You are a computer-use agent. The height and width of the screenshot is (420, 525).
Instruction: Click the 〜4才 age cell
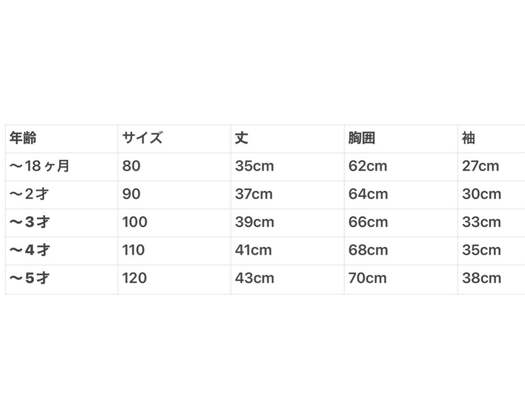[x=29, y=250]
